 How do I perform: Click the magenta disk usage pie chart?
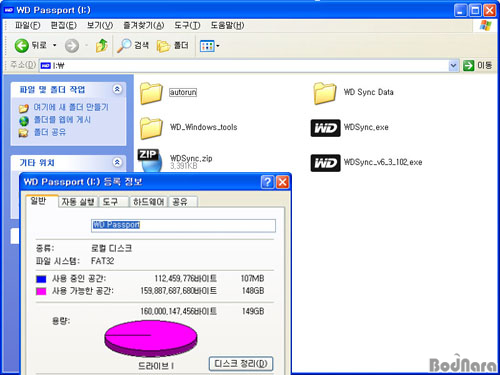pos(151,338)
